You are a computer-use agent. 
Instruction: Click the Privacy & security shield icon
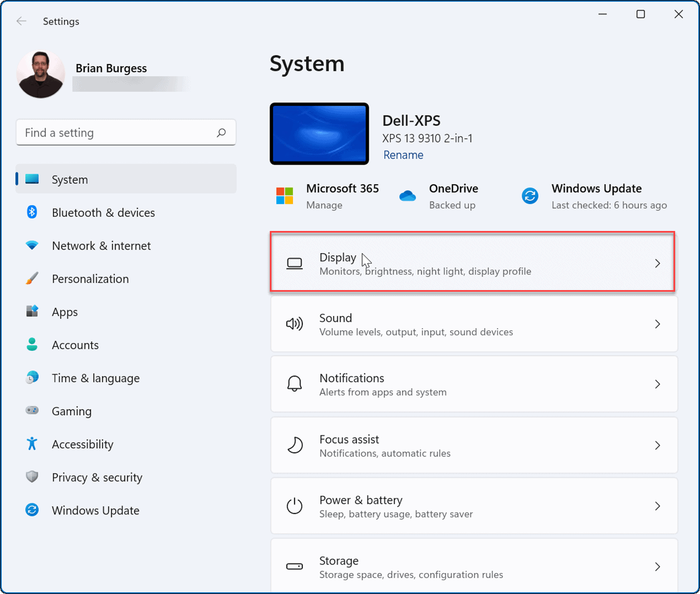point(32,477)
